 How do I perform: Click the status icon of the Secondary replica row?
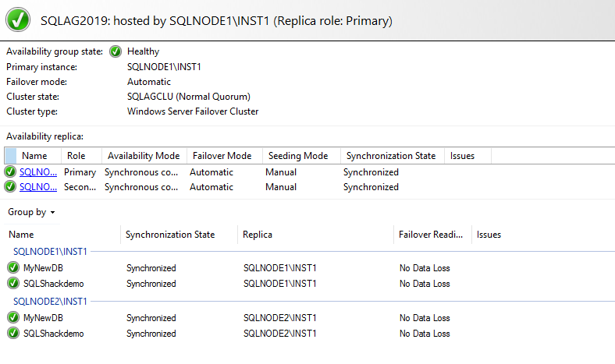(10, 187)
